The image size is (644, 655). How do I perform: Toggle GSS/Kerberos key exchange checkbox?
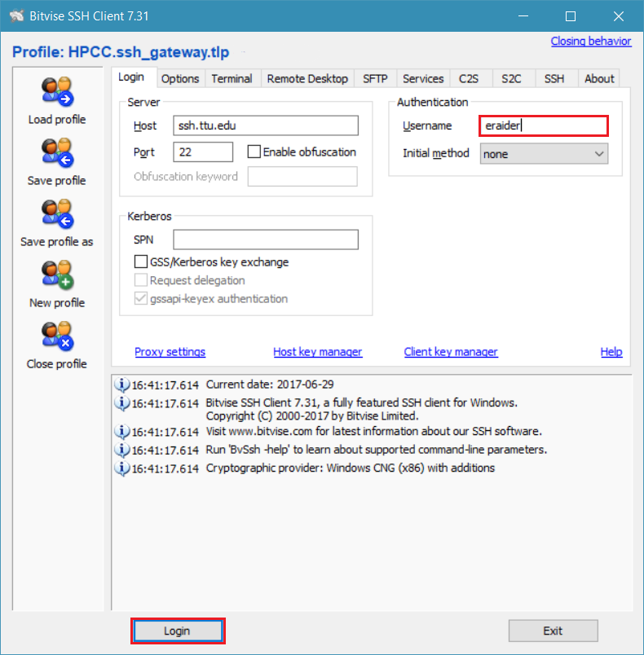pos(141,262)
